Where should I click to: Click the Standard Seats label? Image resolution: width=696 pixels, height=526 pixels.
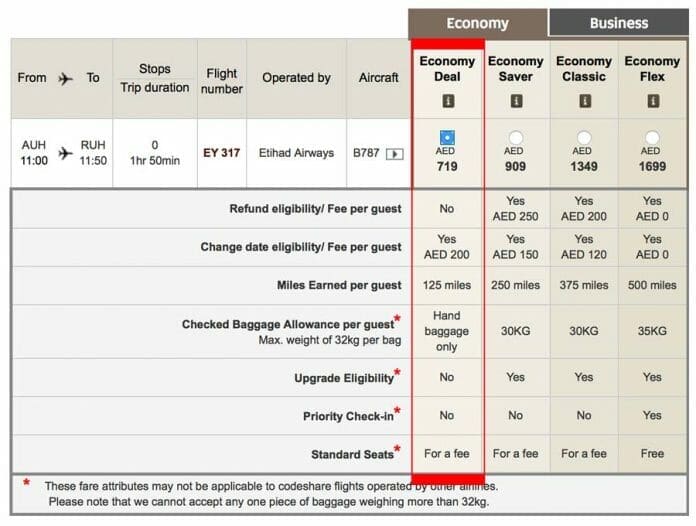(x=352, y=455)
